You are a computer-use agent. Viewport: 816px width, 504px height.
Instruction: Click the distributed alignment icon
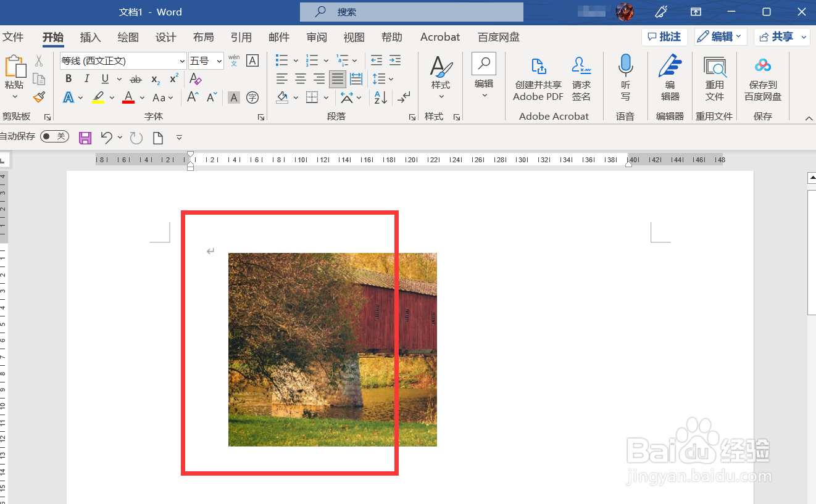(356, 79)
